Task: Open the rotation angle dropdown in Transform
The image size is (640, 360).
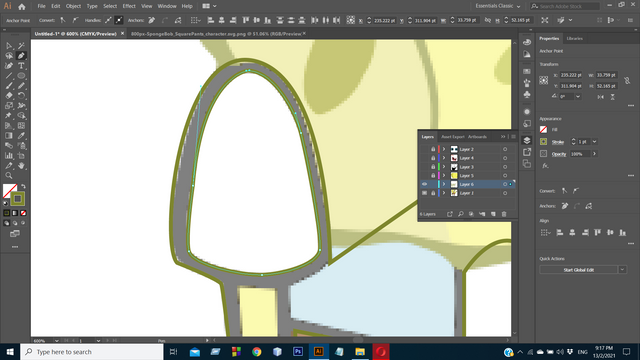Action: 578,97
